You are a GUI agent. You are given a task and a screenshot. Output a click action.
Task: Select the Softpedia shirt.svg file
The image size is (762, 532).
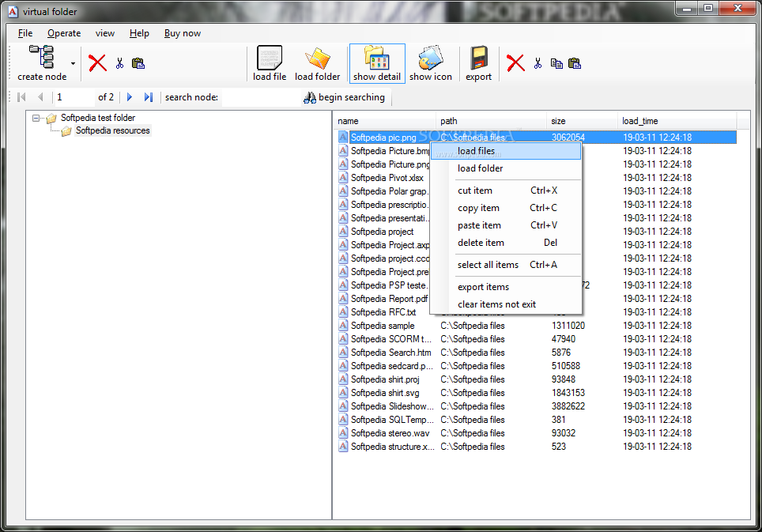tap(385, 393)
